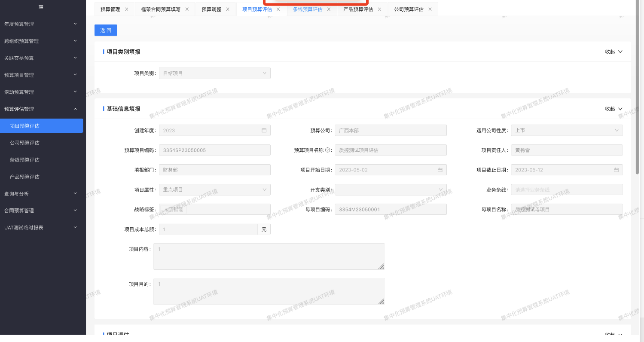The image size is (644, 342).
Task: Click resize handle of 项目目的 textarea
Action: [x=381, y=302]
